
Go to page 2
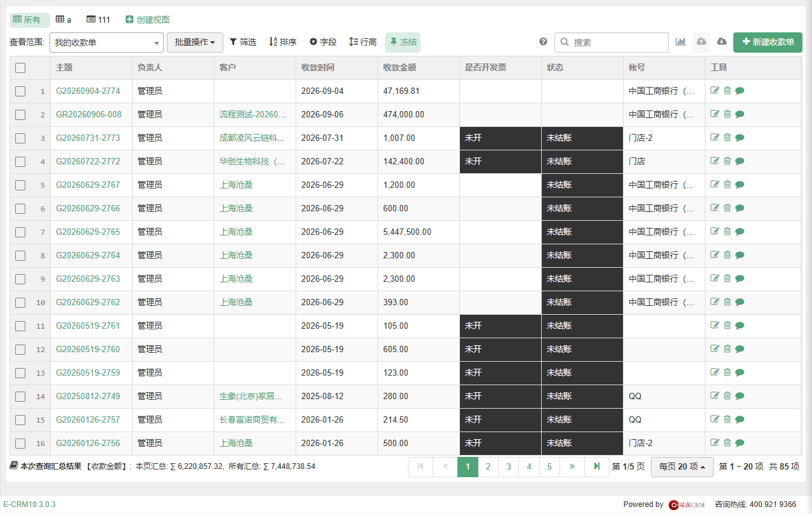pos(488,466)
